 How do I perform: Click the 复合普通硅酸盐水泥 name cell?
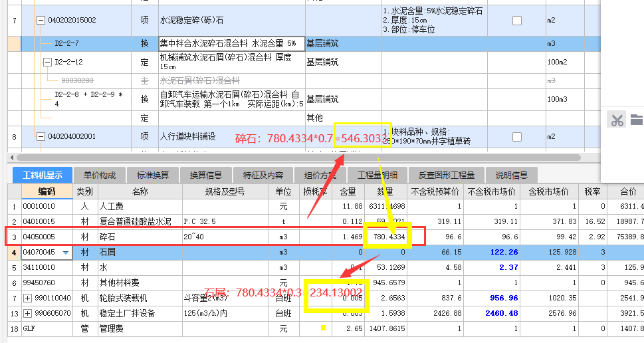pos(140,221)
